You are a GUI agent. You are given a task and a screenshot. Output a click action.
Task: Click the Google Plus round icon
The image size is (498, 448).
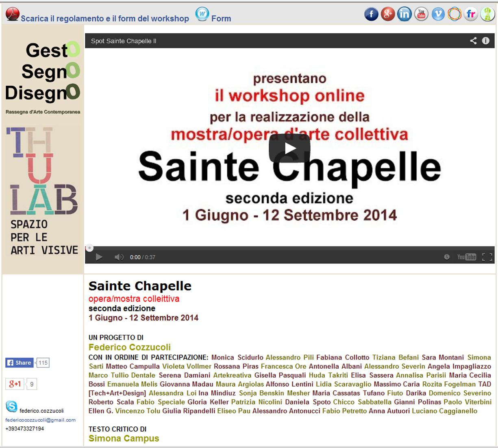coord(388,14)
